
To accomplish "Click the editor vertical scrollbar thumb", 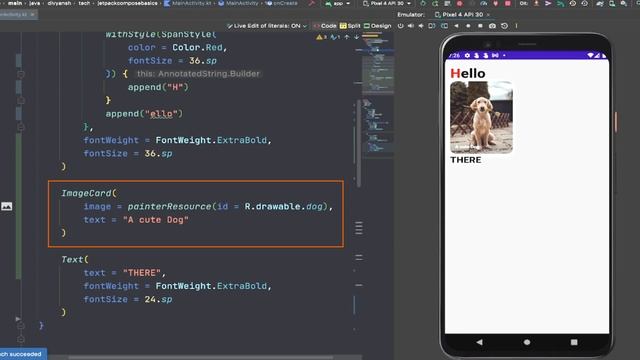I will 359,143.
